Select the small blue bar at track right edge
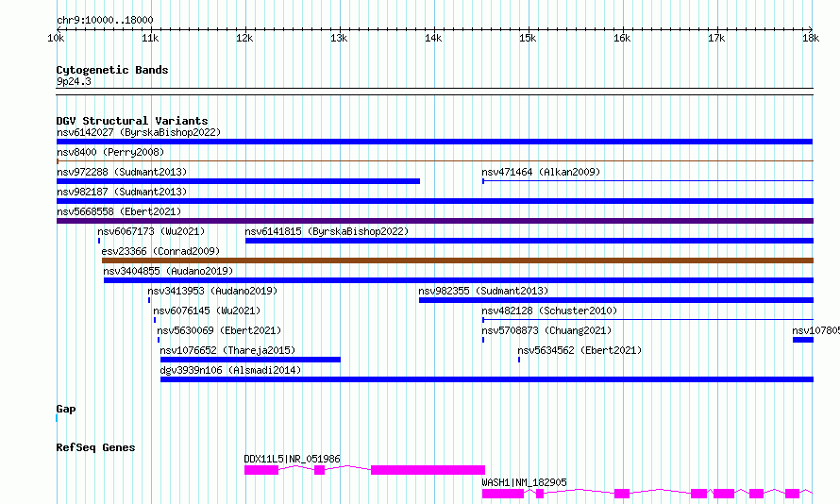The width and height of the screenshot is (840, 504). click(803, 340)
